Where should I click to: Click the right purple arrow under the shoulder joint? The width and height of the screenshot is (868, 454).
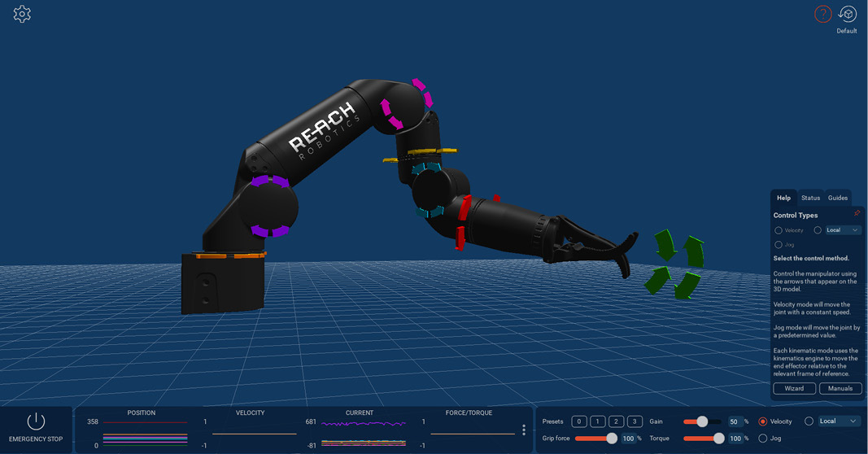pos(281,230)
